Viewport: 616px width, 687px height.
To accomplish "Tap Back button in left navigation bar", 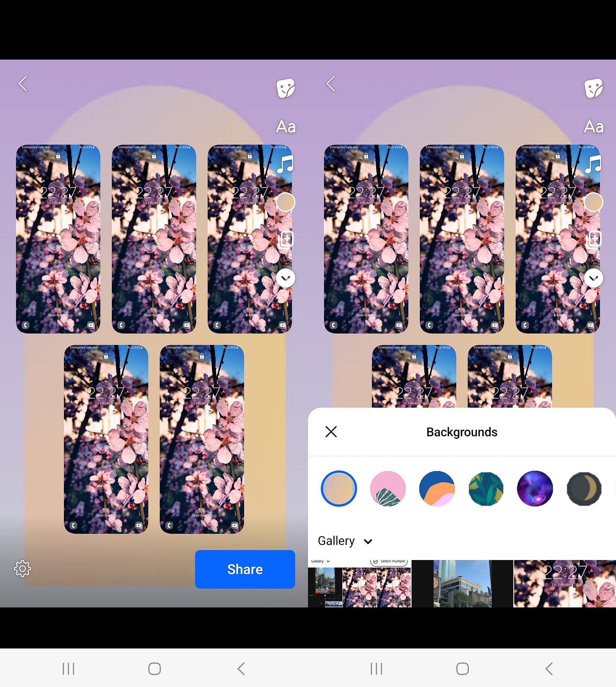I will coord(241,669).
